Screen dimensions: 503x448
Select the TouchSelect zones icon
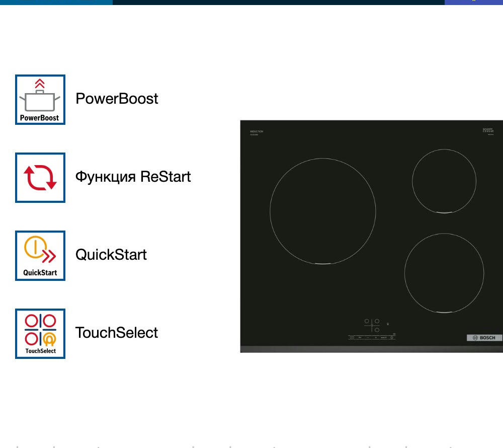click(40, 333)
